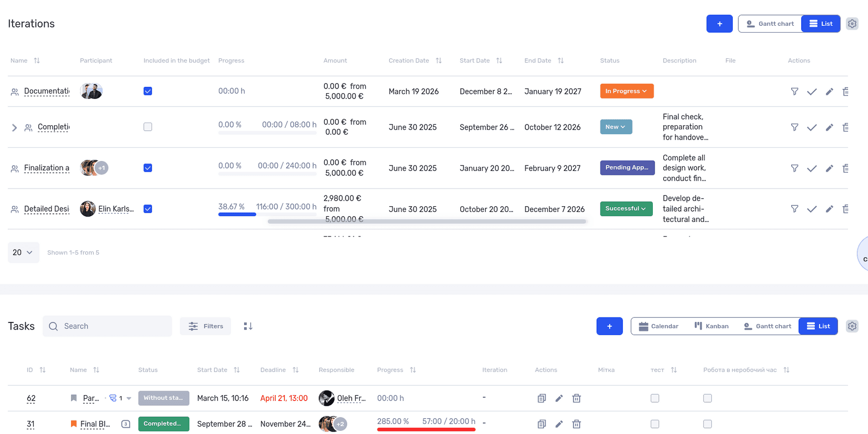Duplicate task 31

tap(542, 424)
